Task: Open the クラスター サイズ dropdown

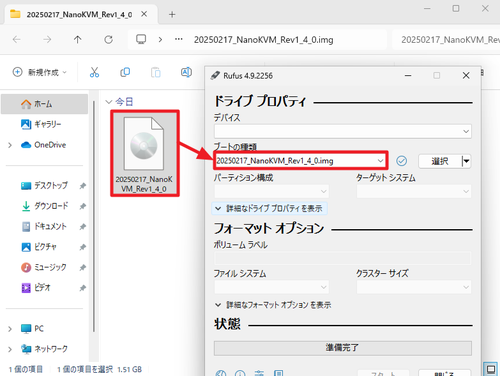Action: (x=414, y=287)
